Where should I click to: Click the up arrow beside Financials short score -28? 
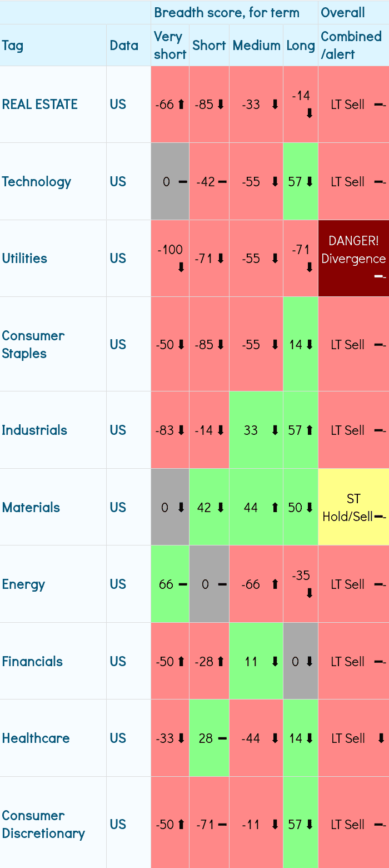coord(221,662)
